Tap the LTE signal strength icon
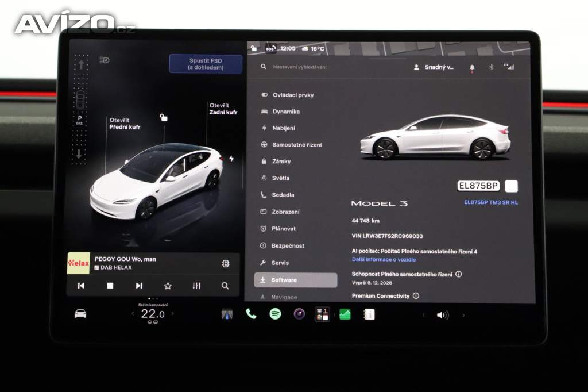The height and width of the screenshot is (392, 588). click(509, 67)
